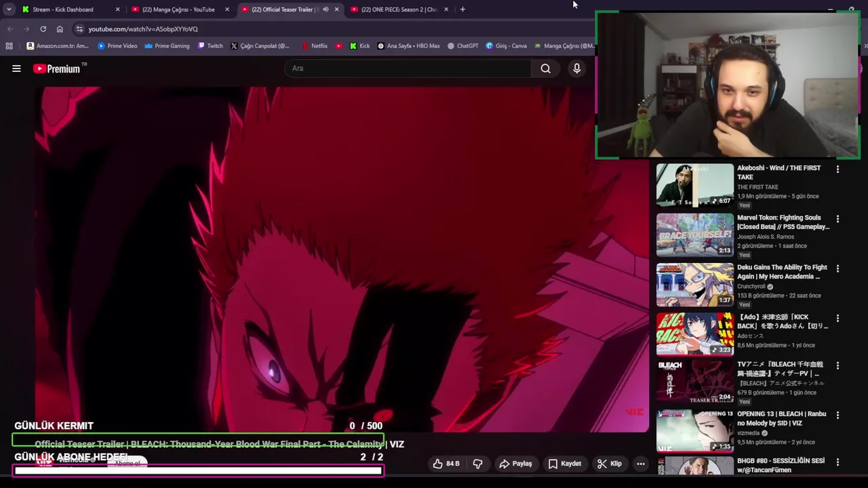
Task: Go to browser home page
Action: [60, 29]
